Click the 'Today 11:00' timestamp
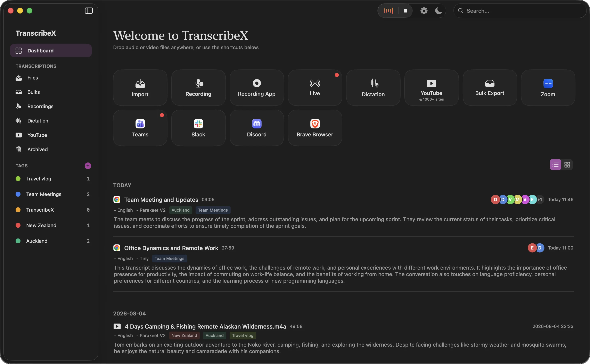The image size is (590, 364). 561,248
